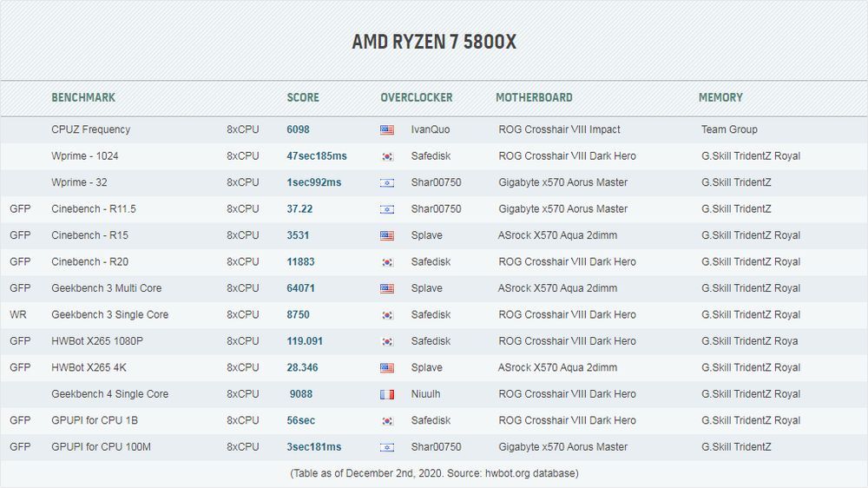Select the Geekbench 3 Single Core name

click(x=109, y=314)
